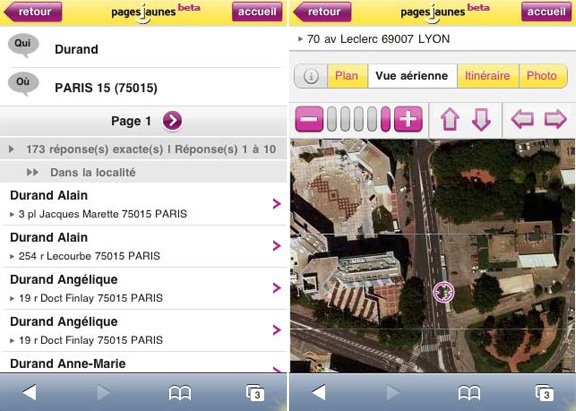Pan map right with right arrow
576x411 pixels.
555,119
